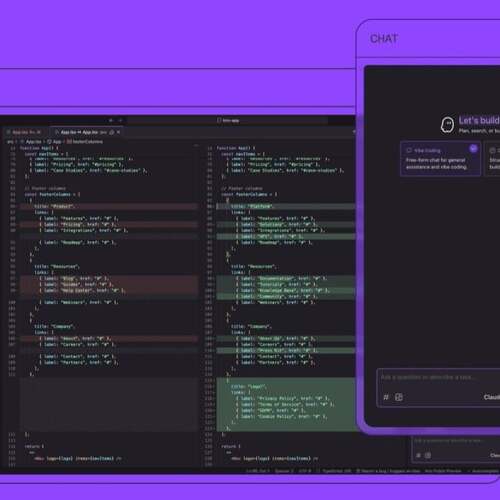Click the removed line label "Blog" in left pane
500x500 pixels.
pyautogui.click(x=109, y=278)
